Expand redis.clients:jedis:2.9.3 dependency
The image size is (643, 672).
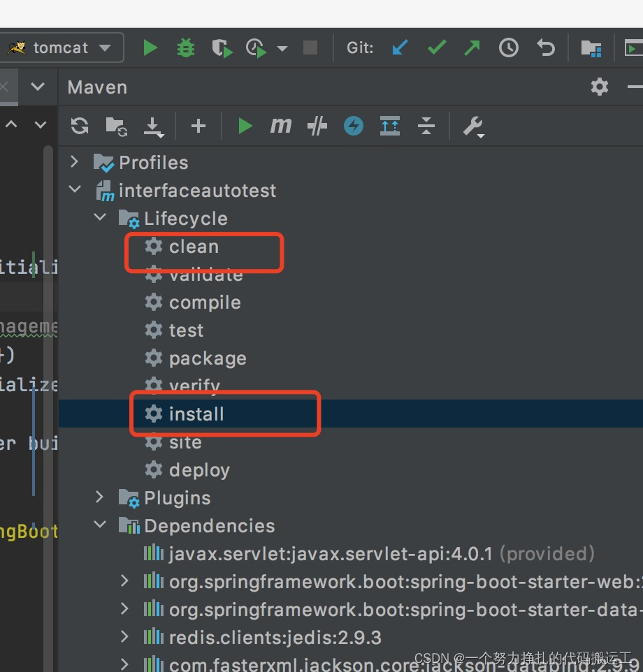(x=124, y=636)
